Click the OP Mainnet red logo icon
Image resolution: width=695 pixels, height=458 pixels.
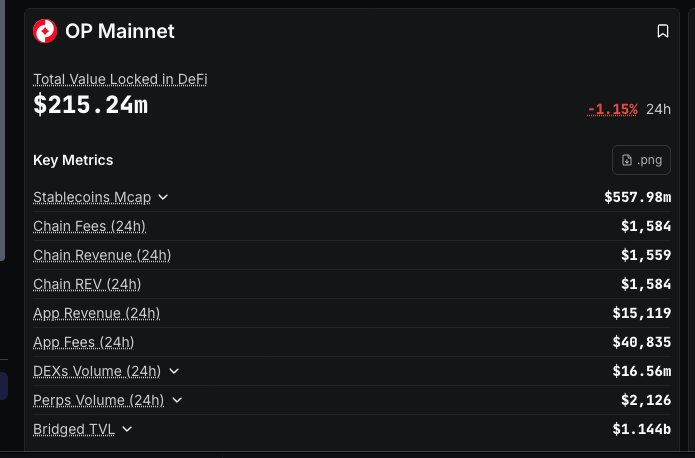(45, 31)
